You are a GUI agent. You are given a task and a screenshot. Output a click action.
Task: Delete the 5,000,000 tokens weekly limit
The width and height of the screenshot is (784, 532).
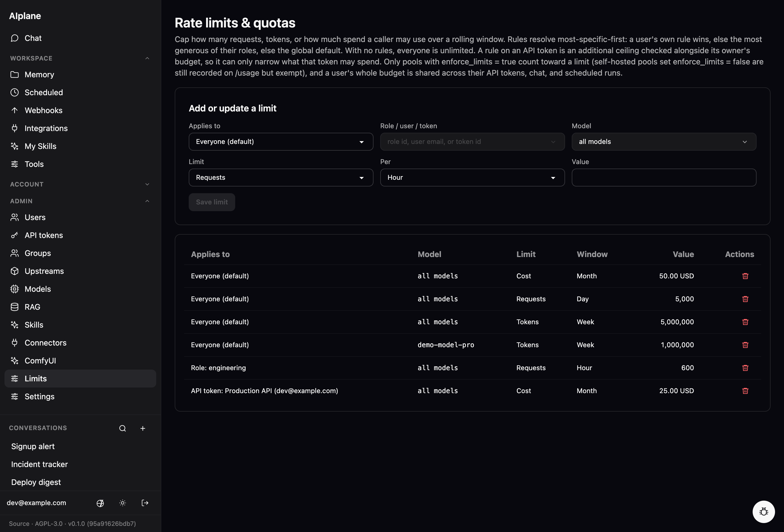click(x=745, y=322)
